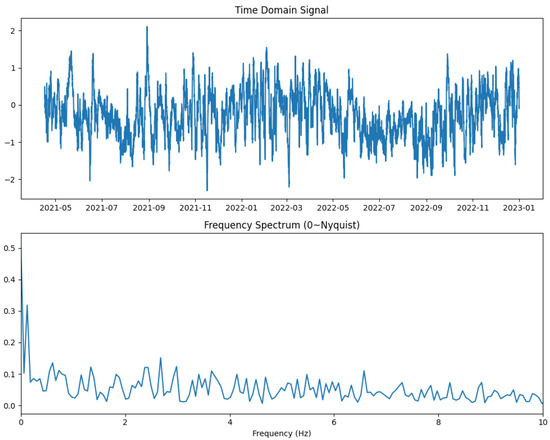
Task: Click the y-axis label '−2' in time plot
Action: 10,180
